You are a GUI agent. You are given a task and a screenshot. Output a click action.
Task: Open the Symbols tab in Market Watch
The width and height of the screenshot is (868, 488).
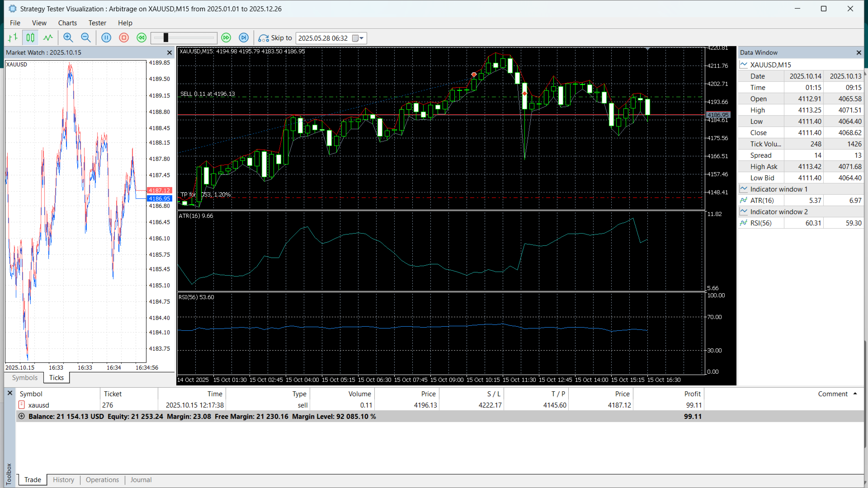(25, 378)
